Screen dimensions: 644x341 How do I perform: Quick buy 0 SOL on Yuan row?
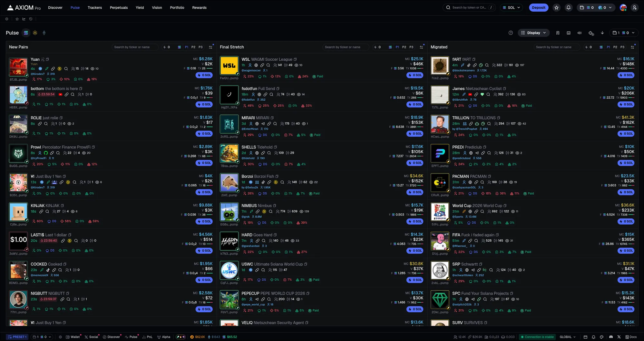[x=204, y=75]
